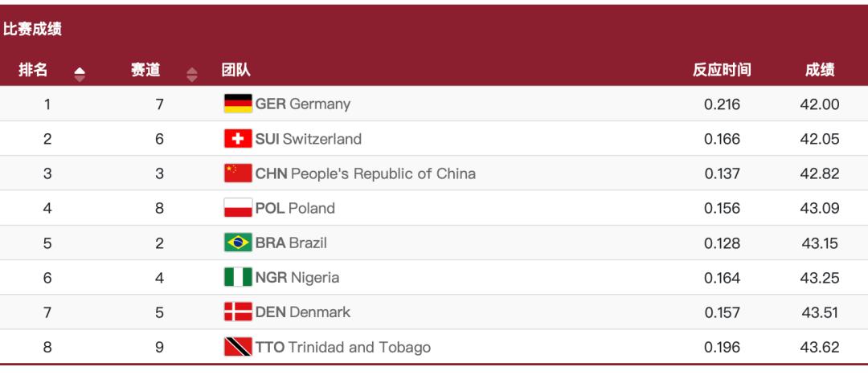
Task: Open the CHN People's Republic of China link
Action: [x=366, y=173]
